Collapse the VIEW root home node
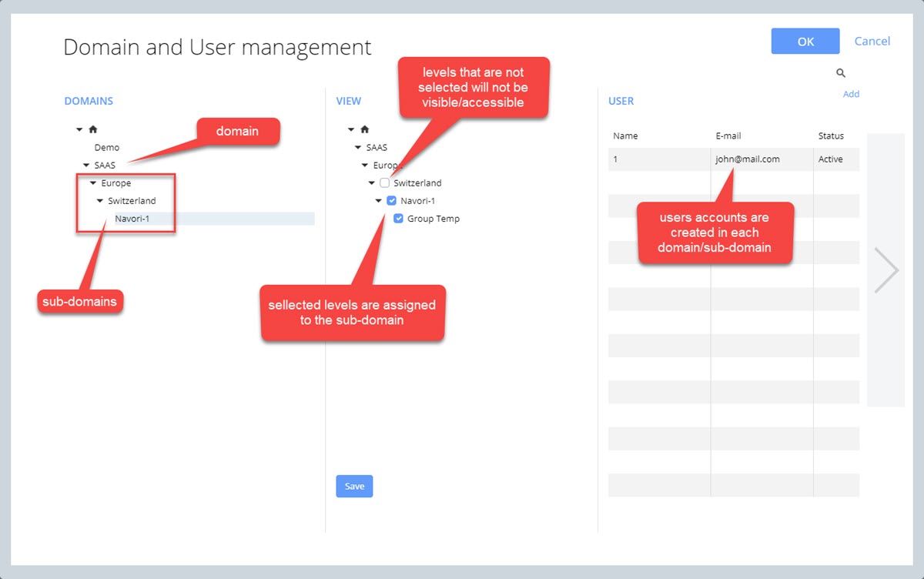The image size is (924, 579). (351, 130)
